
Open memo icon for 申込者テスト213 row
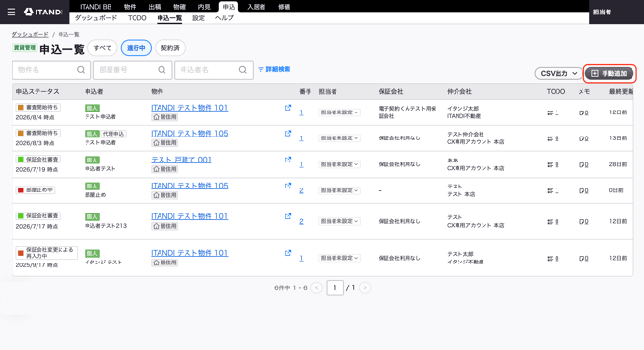(x=583, y=221)
